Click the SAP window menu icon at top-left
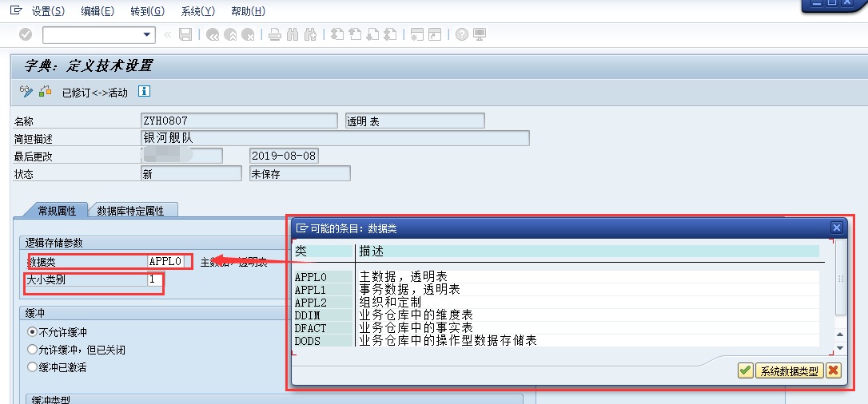Image resolution: width=868 pixels, height=404 pixels. [x=16, y=10]
